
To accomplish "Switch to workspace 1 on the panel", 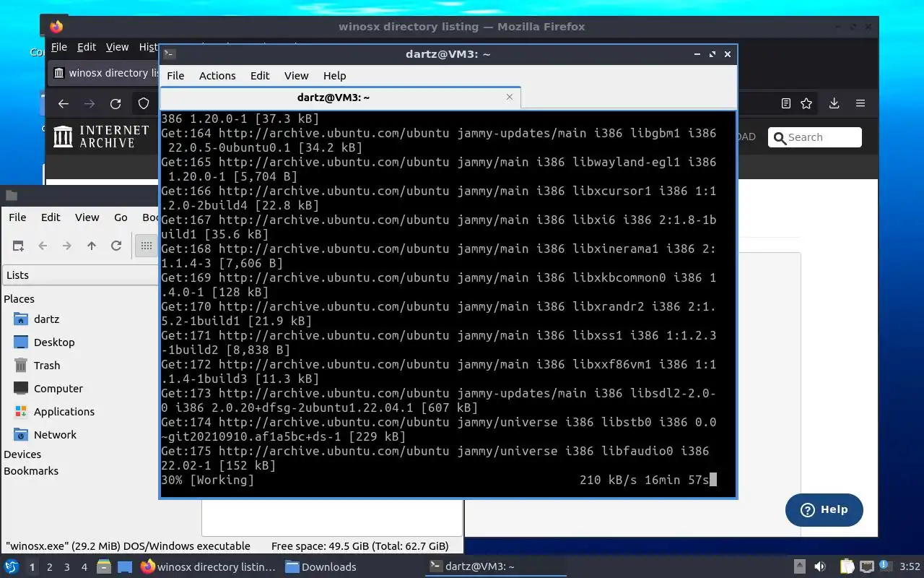I will (x=32, y=567).
